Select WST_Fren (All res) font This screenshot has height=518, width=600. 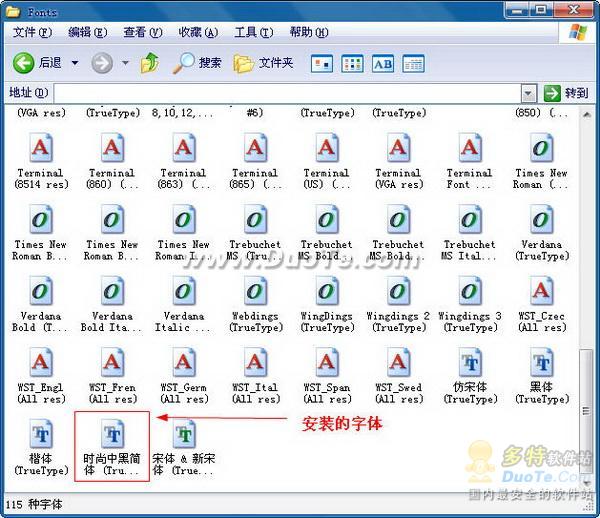[112, 376]
